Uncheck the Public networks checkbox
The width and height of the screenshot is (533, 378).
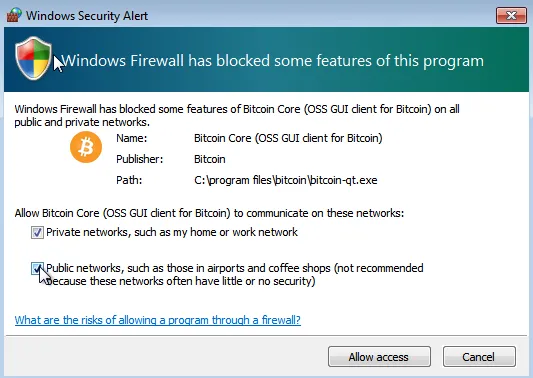coord(37,269)
